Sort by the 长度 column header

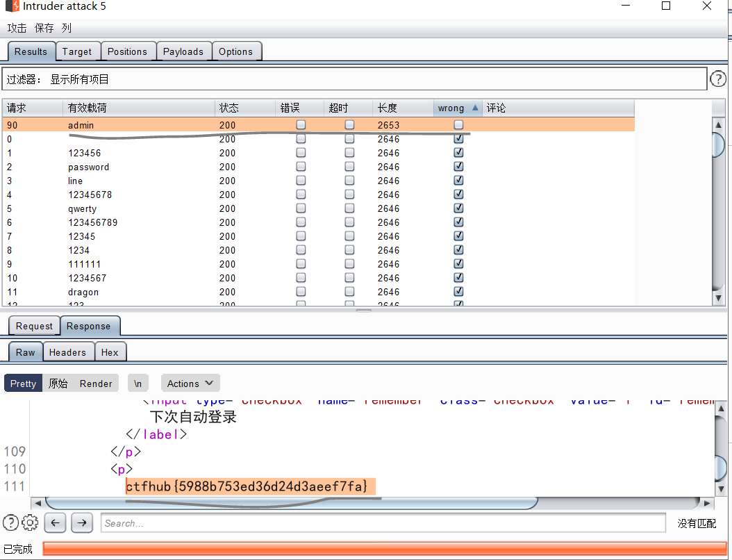click(403, 108)
